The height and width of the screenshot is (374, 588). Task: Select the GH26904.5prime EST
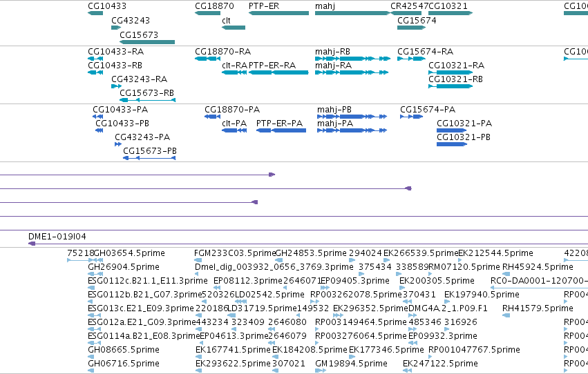[x=95, y=274]
